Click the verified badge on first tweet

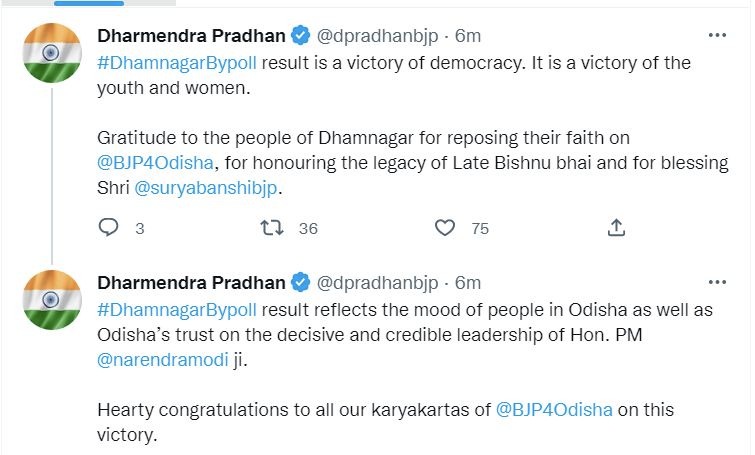point(299,36)
